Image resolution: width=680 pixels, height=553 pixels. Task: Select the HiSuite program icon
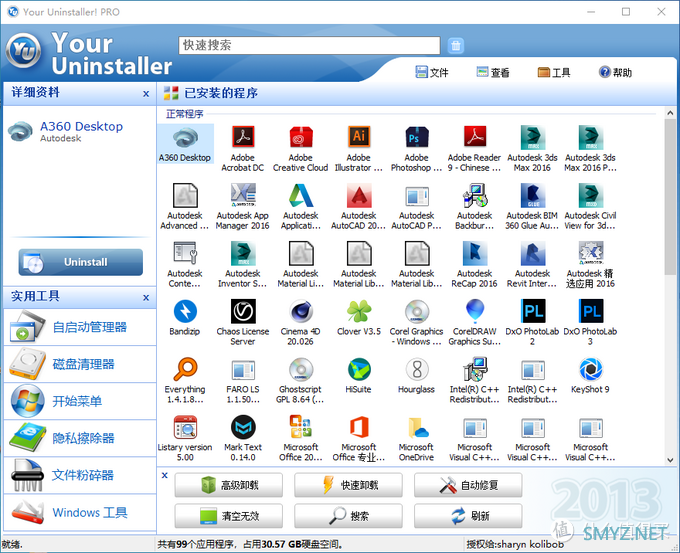click(359, 370)
